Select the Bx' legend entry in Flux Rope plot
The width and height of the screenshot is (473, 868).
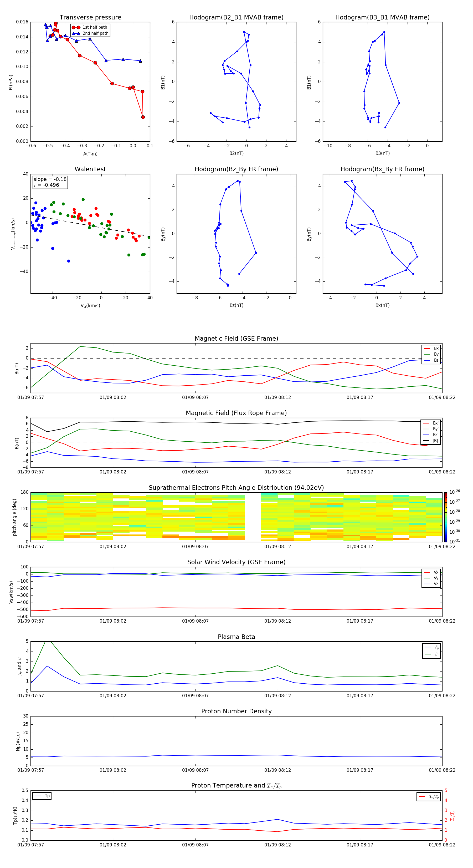(431, 423)
